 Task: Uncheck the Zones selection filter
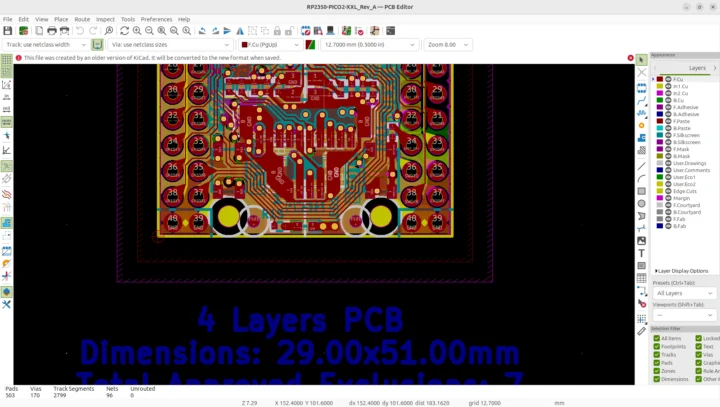[x=657, y=371]
